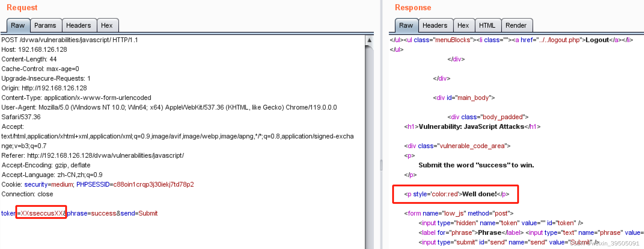Open the Request Params tab
This screenshot has width=644, height=249.
point(45,26)
